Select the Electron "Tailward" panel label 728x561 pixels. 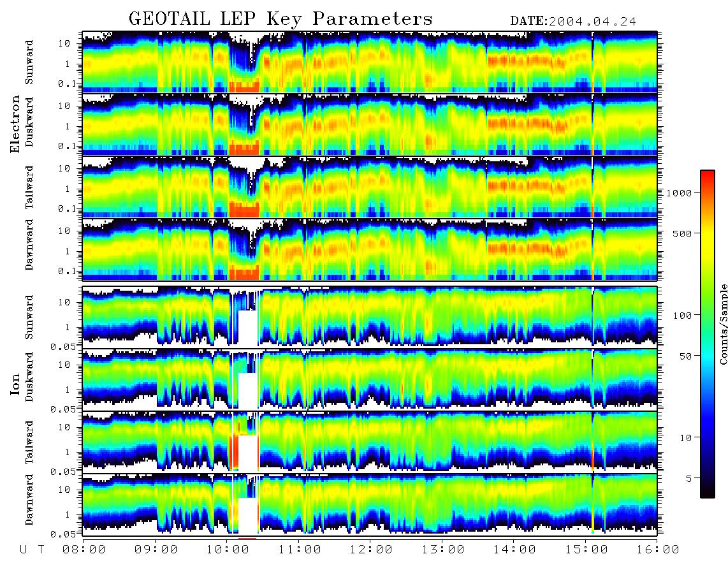(29, 187)
